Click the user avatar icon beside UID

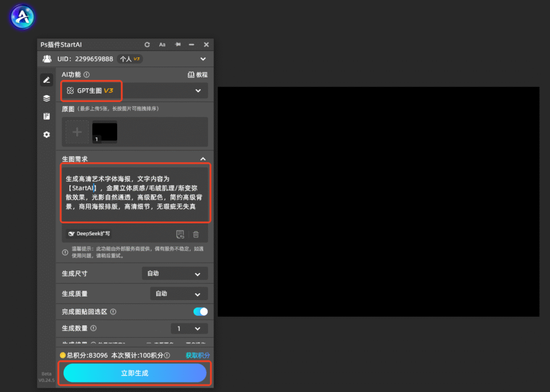pos(47,59)
